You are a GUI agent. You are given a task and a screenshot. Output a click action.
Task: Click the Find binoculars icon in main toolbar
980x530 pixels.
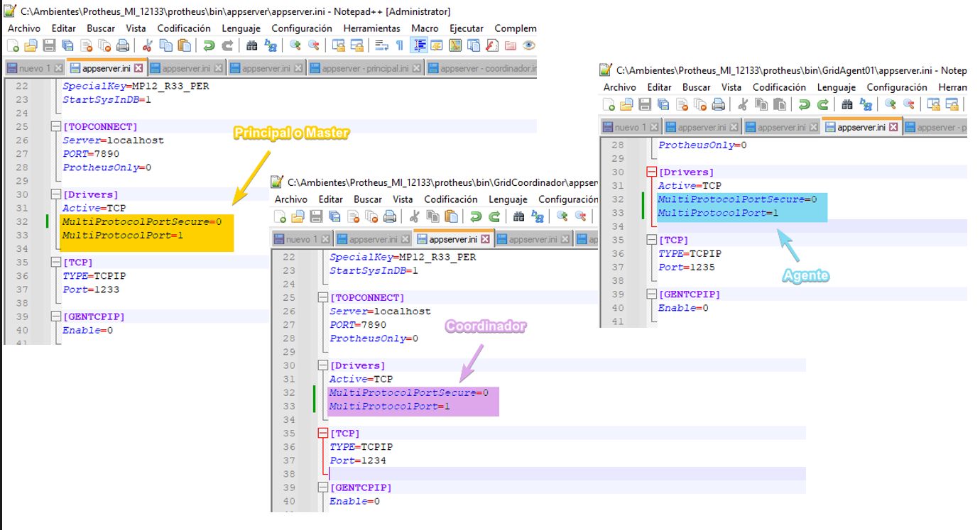click(252, 45)
